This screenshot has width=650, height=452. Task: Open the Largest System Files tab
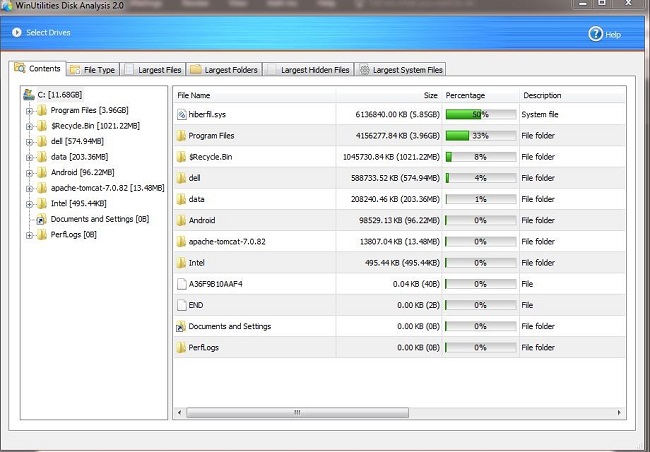coord(400,70)
